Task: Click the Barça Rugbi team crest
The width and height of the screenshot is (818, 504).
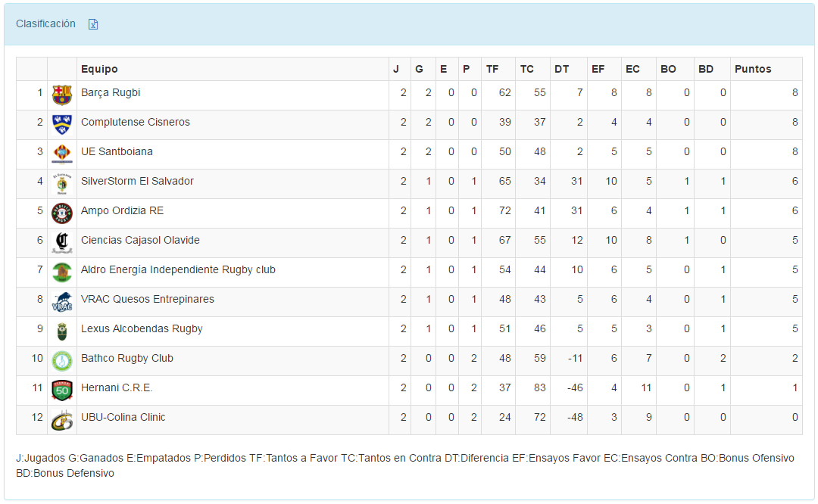Action: point(61,95)
